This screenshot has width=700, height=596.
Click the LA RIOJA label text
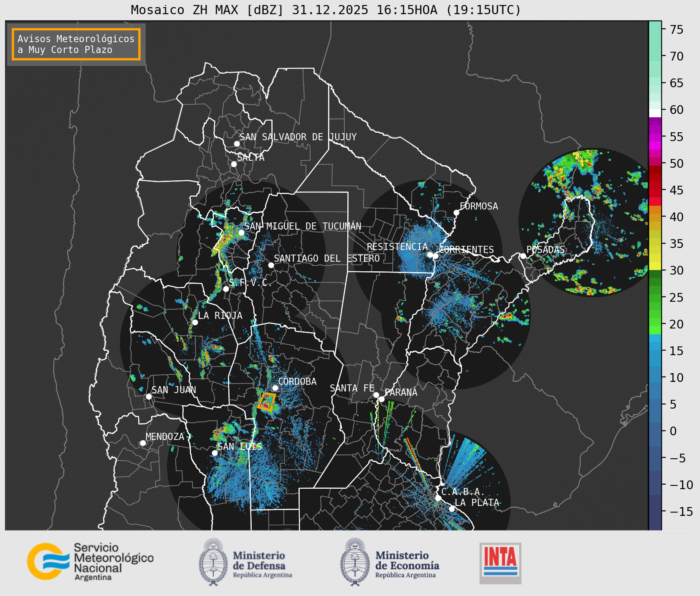[x=220, y=316]
